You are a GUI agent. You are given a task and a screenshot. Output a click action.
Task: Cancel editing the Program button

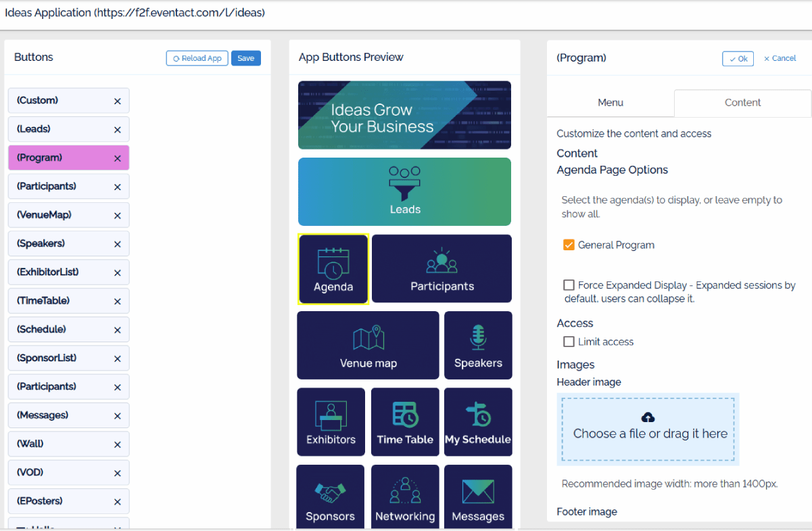[780, 58]
